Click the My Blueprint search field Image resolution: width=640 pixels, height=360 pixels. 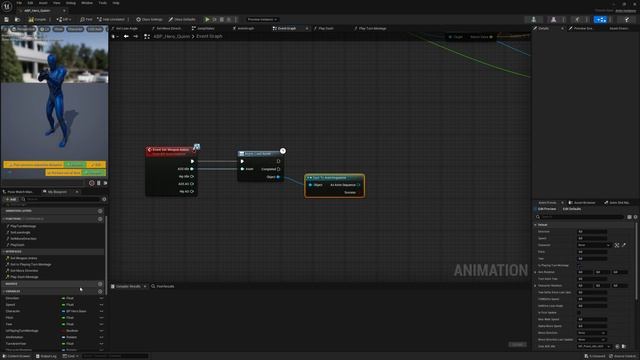click(x=61, y=199)
